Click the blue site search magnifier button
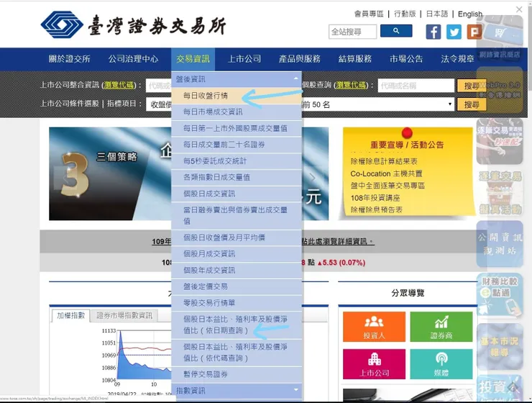Screen dimensions: 532x403 tap(396, 31)
